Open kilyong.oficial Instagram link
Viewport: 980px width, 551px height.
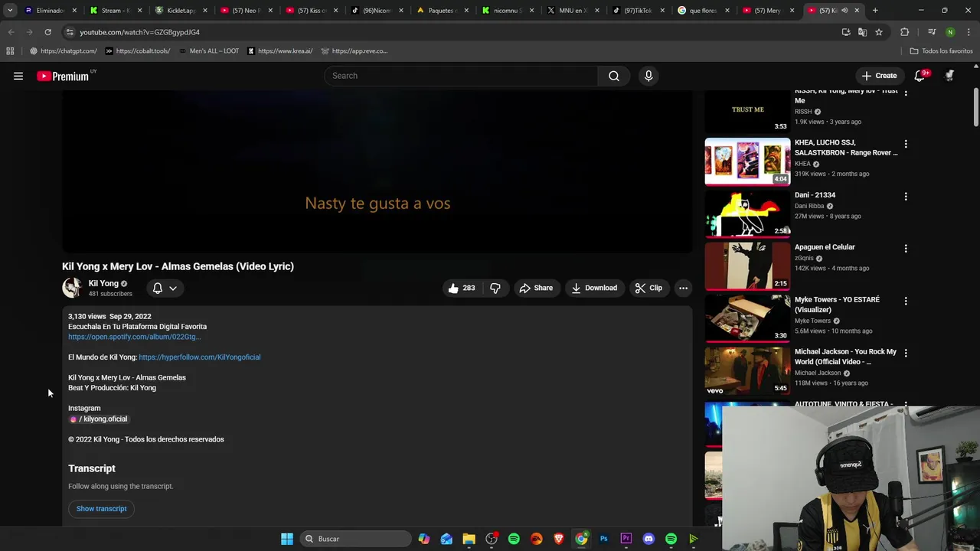[x=100, y=419]
